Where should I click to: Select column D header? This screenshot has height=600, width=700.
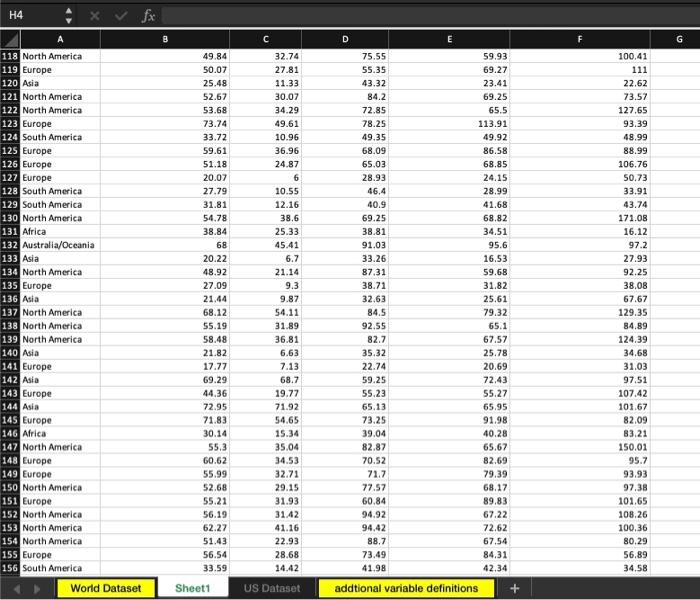pos(345,39)
